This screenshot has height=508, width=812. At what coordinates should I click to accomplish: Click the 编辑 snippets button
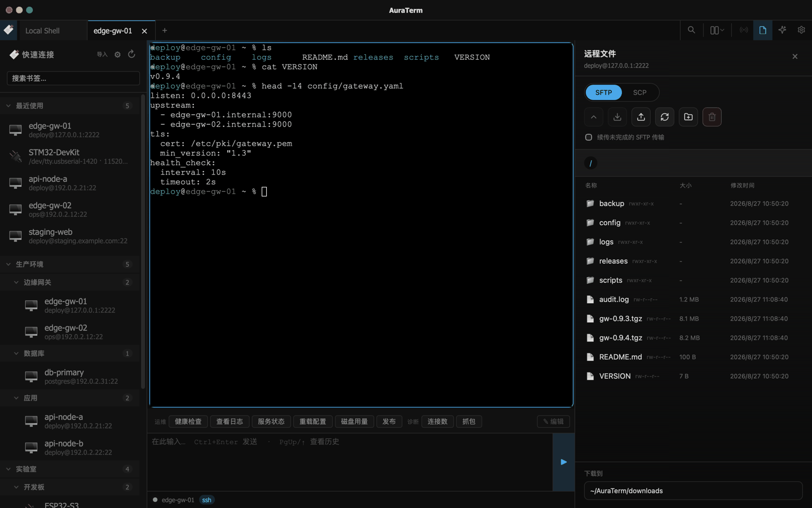[553, 422]
